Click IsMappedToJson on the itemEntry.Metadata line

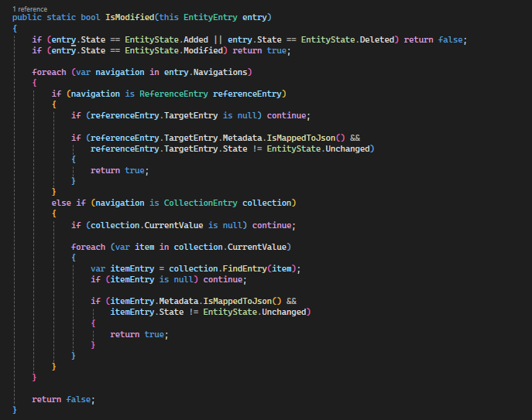pos(238,302)
